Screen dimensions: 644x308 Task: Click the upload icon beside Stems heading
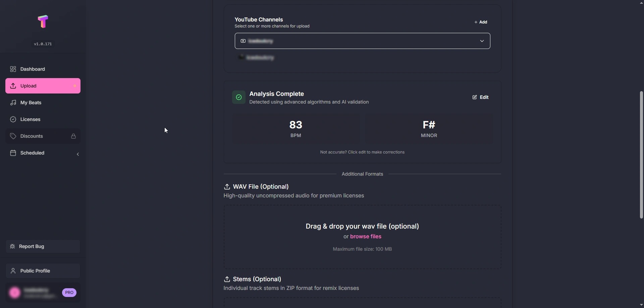click(x=227, y=279)
